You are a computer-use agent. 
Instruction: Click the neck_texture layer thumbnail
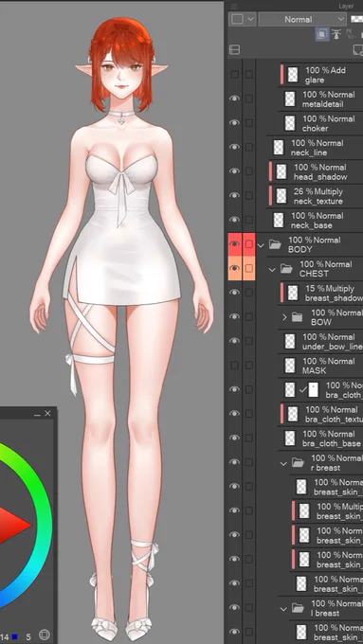coord(281,195)
